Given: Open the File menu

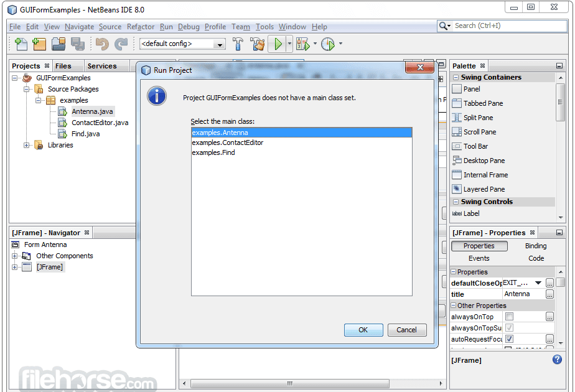Looking at the screenshot, I should (15, 27).
